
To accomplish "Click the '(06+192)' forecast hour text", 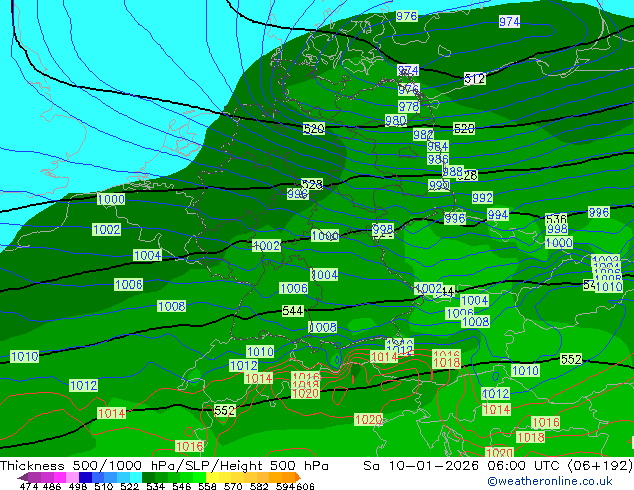I will click(600, 466).
